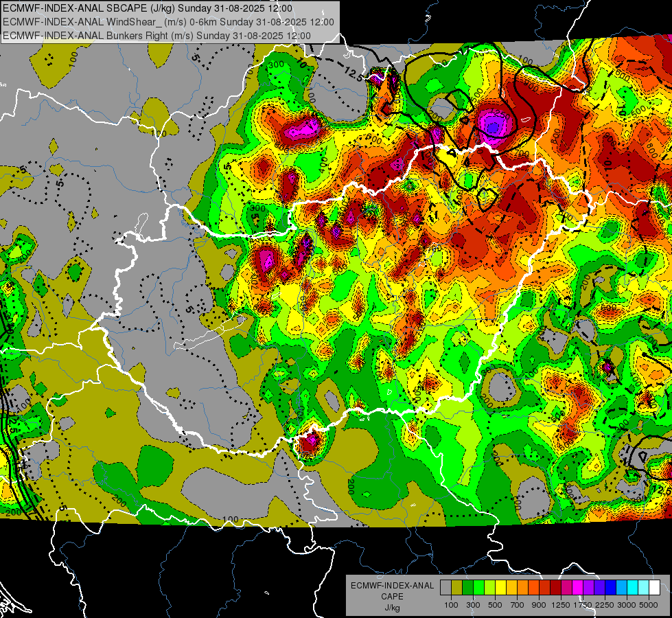Click the 1250 tick label in legend
The image size is (672, 618).
pos(561,605)
